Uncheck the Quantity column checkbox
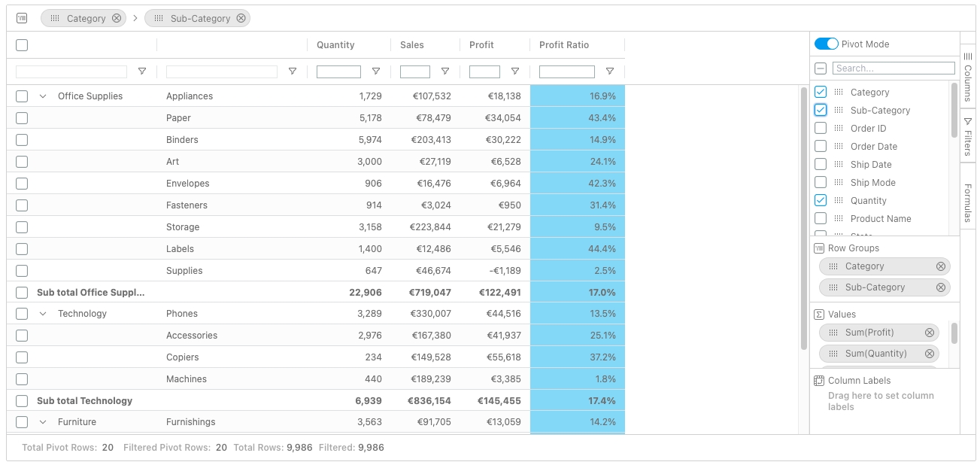The height and width of the screenshot is (465, 980). click(821, 201)
